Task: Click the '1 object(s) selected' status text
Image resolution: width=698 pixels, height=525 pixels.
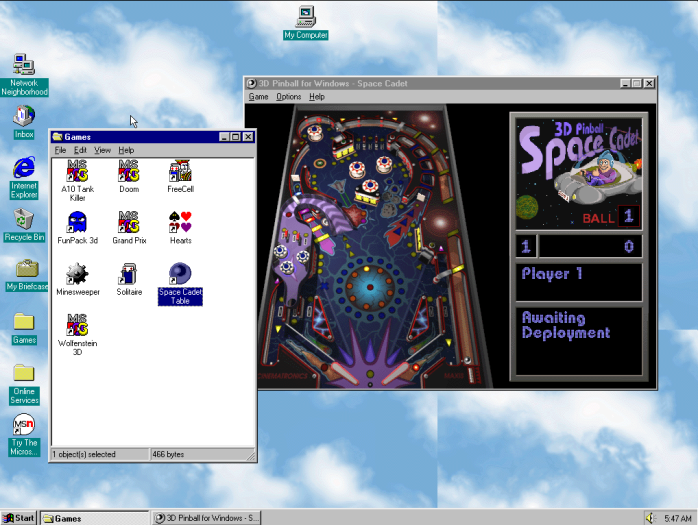Action: 84,454
